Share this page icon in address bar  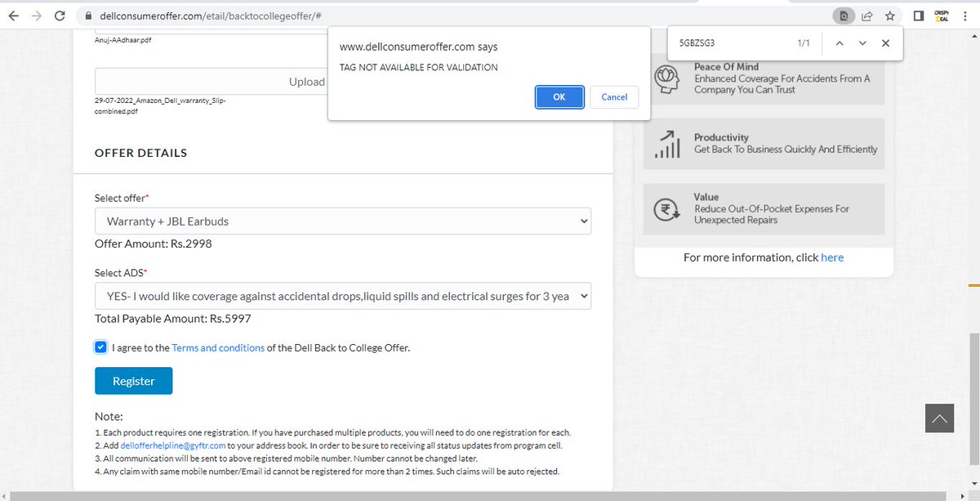pyautogui.click(x=867, y=16)
